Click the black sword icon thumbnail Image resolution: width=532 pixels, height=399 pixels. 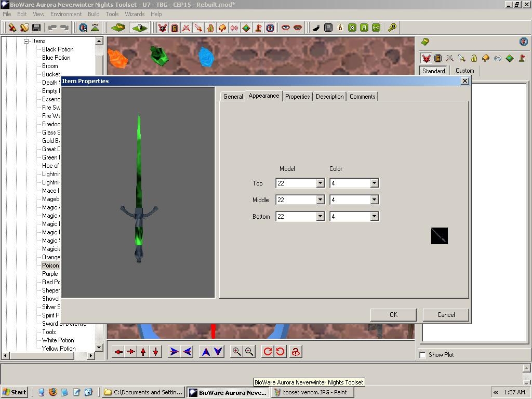coord(440,236)
